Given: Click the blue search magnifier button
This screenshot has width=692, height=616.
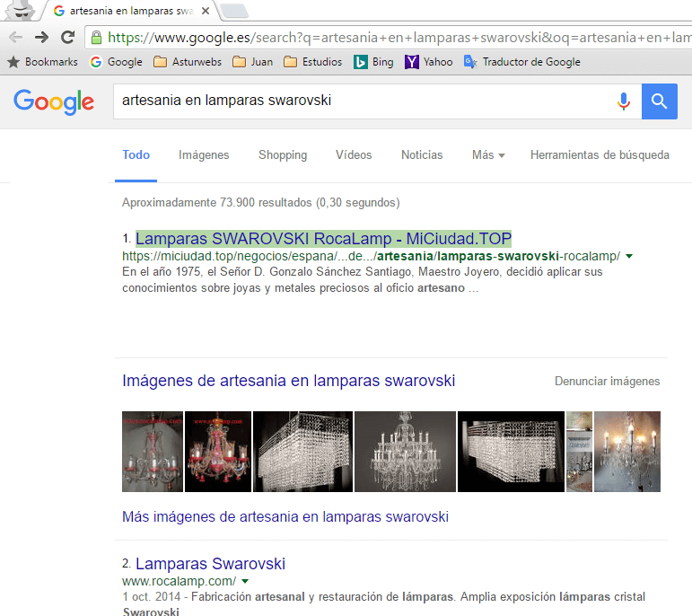Looking at the screenshot, I should [660, 101].
